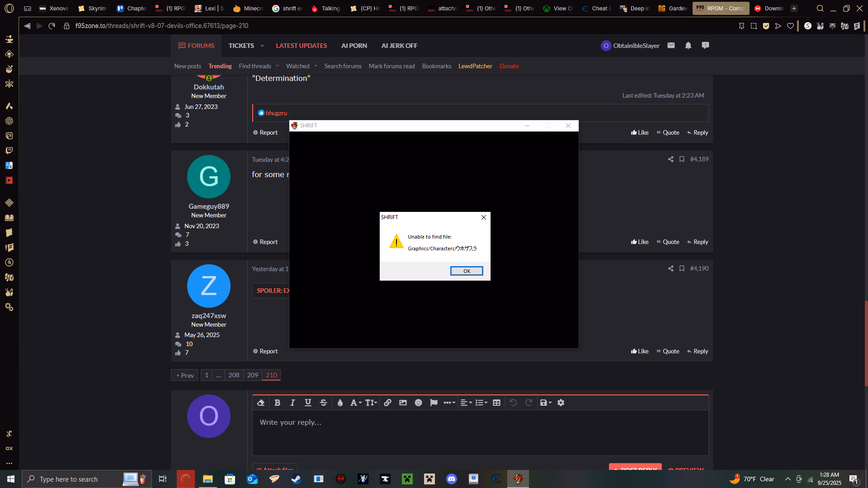Toggle bold formatting in the reply editor
Screen dimensions: 868x488
point(277,403)
